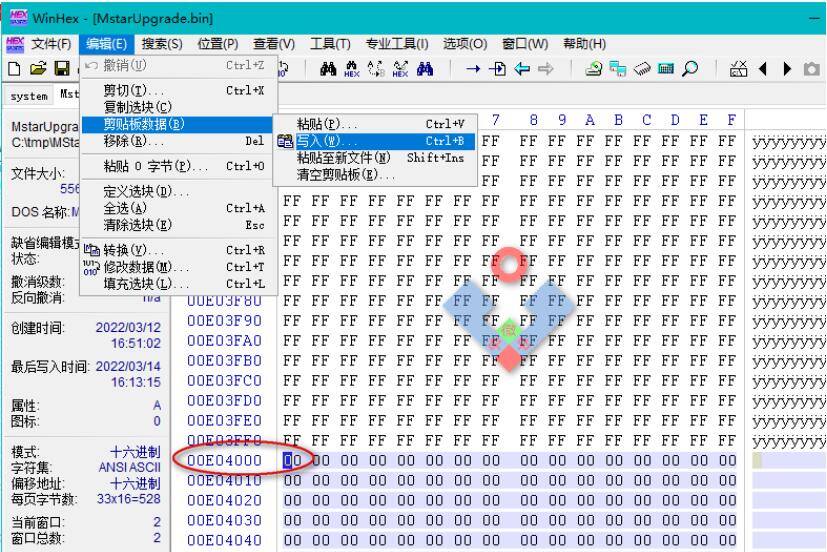The image size is (827, 552).
Task: Choose 粘贴 0 字节(P) entry
Action: pyautogui.click(x=178, y=167)
